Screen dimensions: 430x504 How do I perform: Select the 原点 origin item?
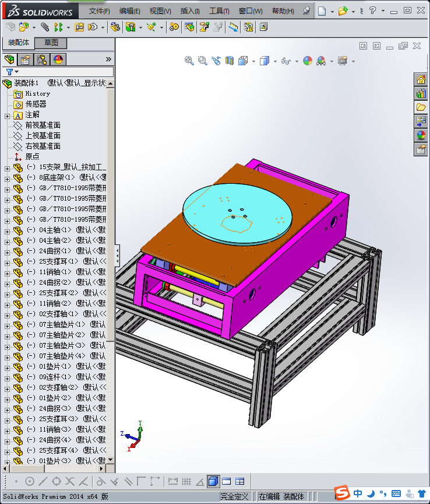33,156
